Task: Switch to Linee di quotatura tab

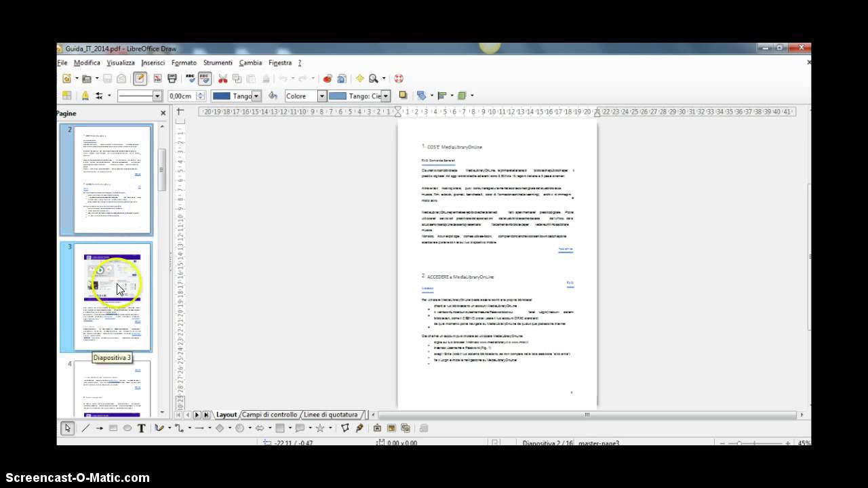Action: [330, 415]
